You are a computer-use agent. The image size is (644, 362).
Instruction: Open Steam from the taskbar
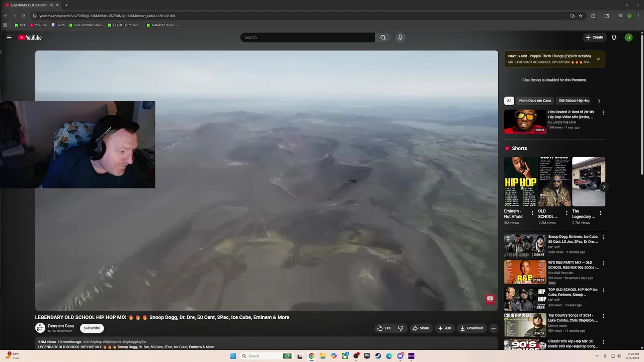tap(378, 356)
